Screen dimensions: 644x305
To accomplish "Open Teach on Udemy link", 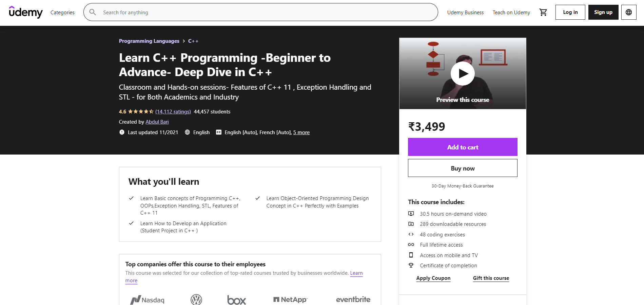I will (x=511, y=13).
